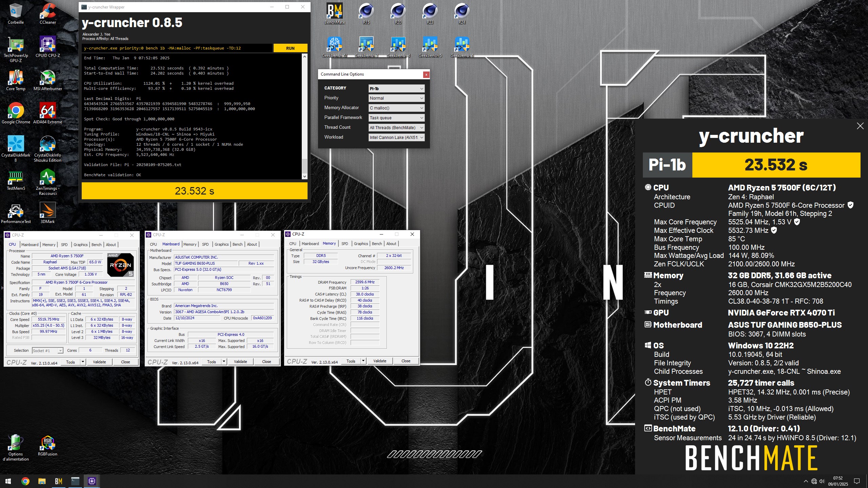868x488 pixels.
Task: Open the ZenTimings desktop icon
Action: coord(48,182)
